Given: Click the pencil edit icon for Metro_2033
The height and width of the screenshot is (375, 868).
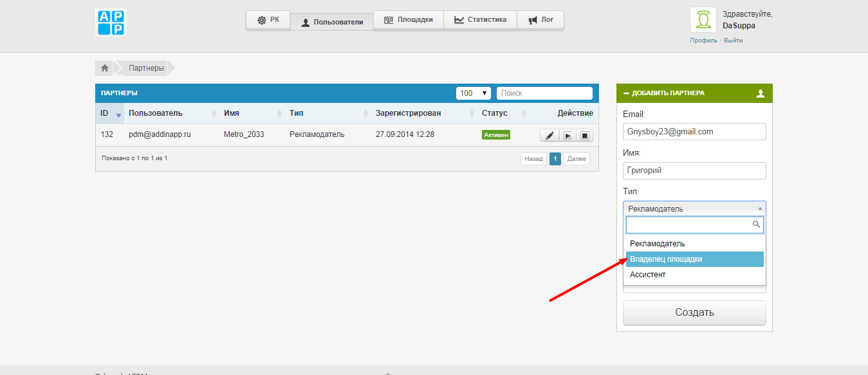Looking at the screenshot, I should 549,136.
